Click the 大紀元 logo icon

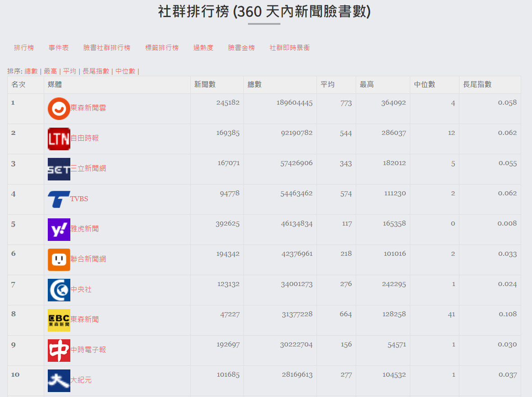(x=59, y=381)
